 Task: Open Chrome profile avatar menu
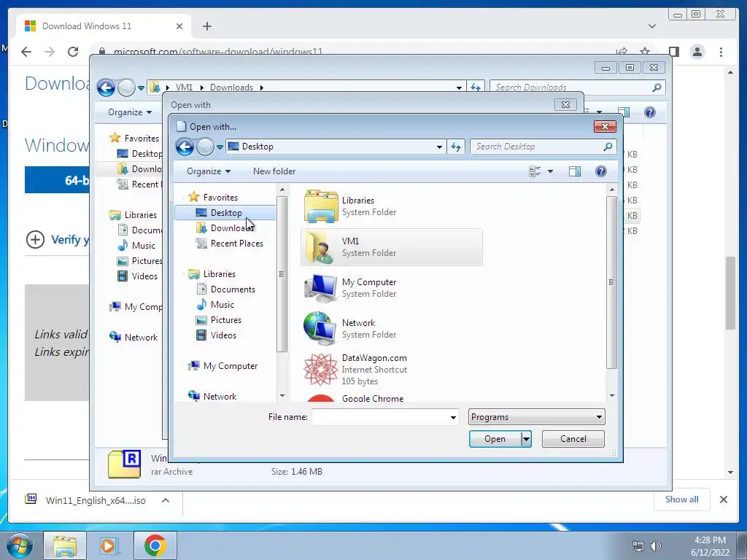click(697, 52)
